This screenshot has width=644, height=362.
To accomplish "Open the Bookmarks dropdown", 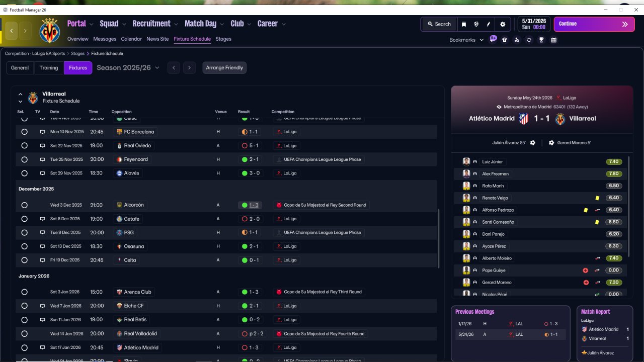I will point(466,40).
